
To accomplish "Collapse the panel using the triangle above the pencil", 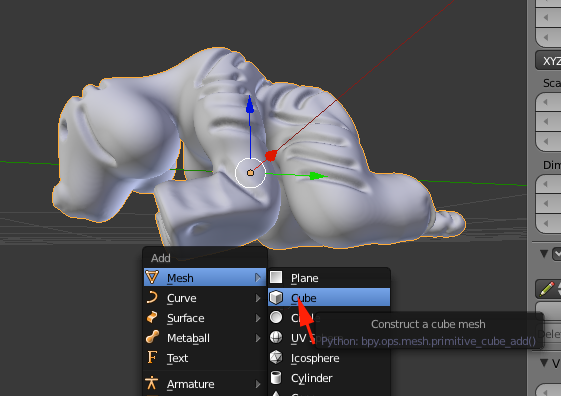I will (544, 254).
